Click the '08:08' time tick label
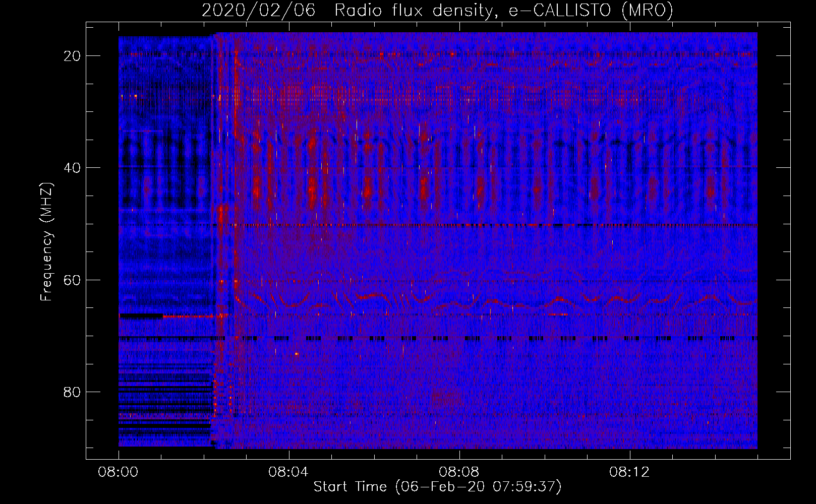This screenshot has width=816, height=504. tap(459, 472)
